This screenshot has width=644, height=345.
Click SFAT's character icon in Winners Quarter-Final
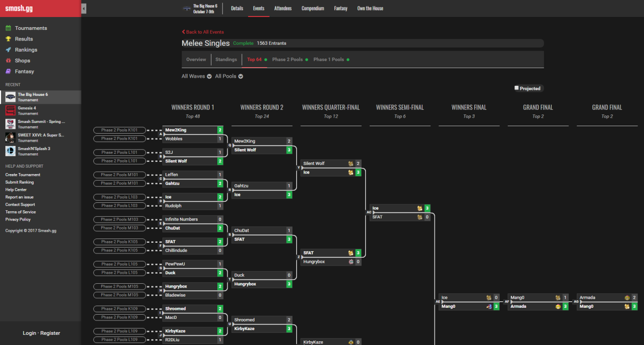(x=350, y=253)
